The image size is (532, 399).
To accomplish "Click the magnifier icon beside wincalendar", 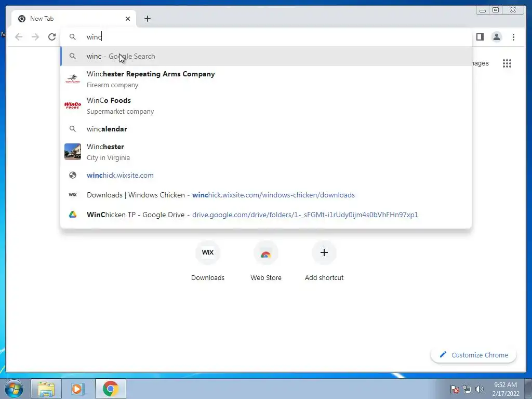I will click(x=73, y=129).
